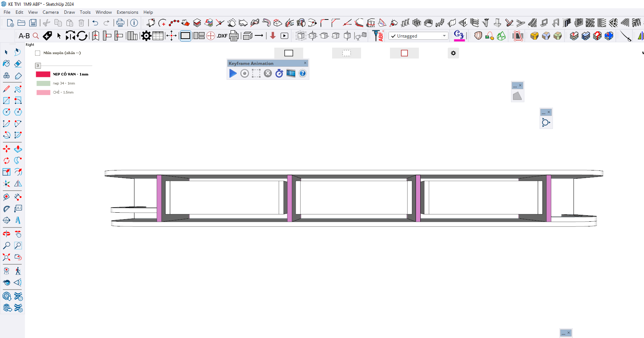Click the "CHỈ - 1.5mm" legend label
This screenshot has width=644, height=338.
[x=63, y=92]
